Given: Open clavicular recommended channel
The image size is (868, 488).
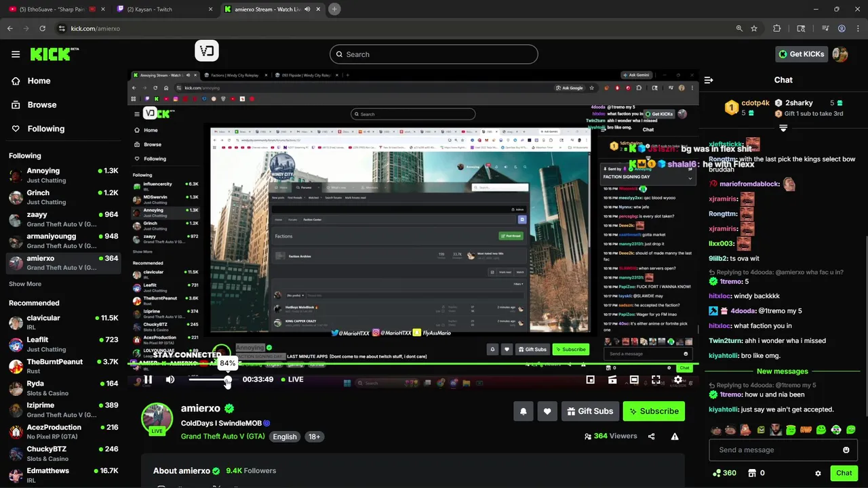Looking at the screenshot, I should (63, 323).
